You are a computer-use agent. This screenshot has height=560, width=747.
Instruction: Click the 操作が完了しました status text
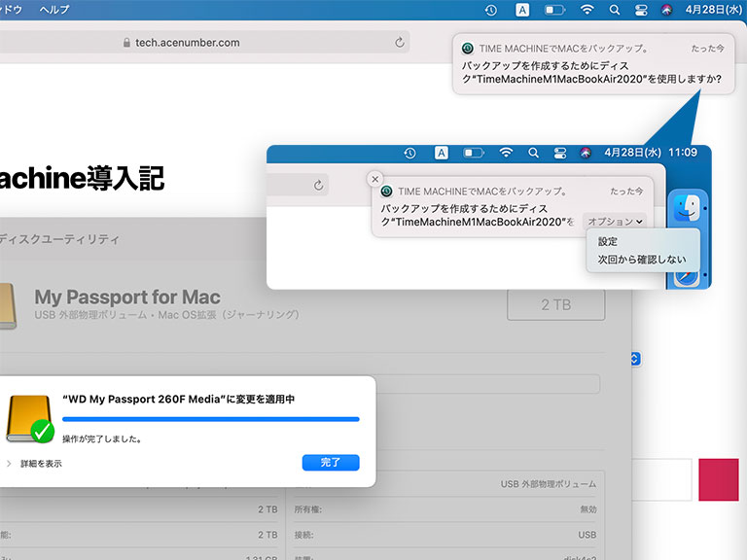(102, 439)
